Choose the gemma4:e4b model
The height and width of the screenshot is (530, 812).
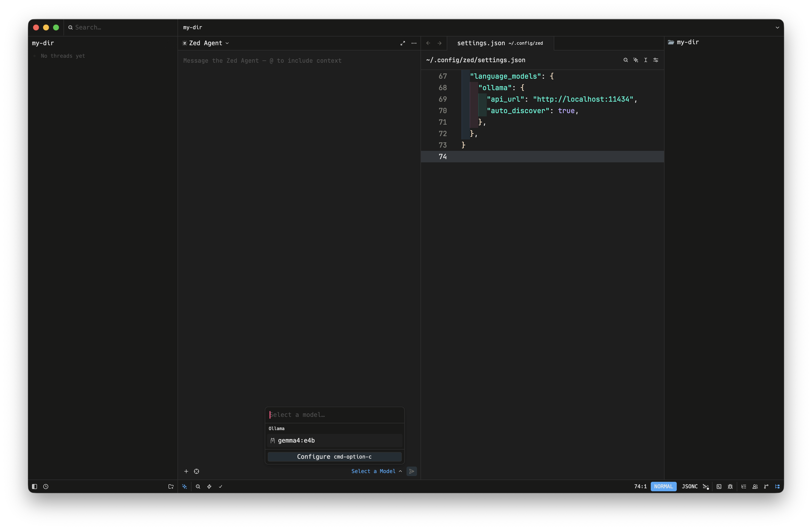[335, 441]
